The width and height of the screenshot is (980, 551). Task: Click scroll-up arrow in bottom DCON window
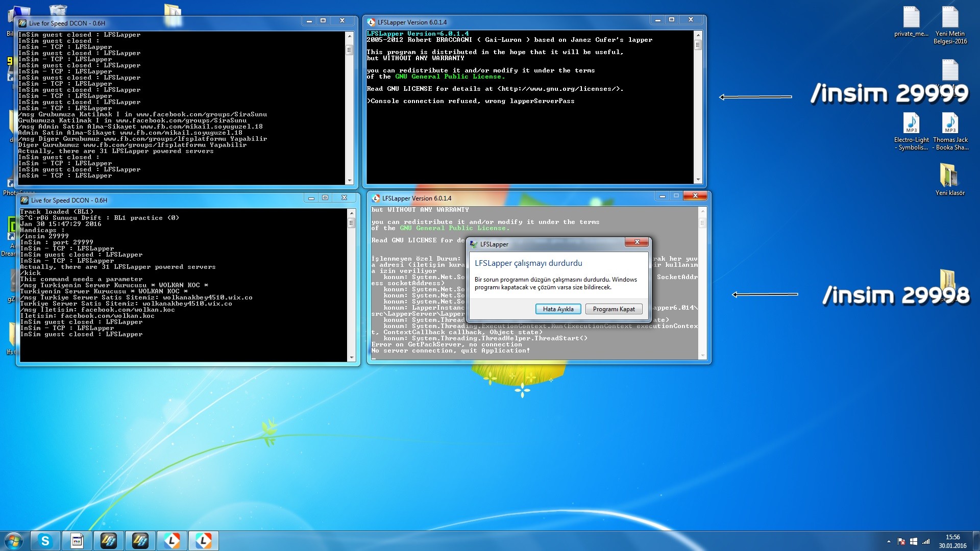351,212
